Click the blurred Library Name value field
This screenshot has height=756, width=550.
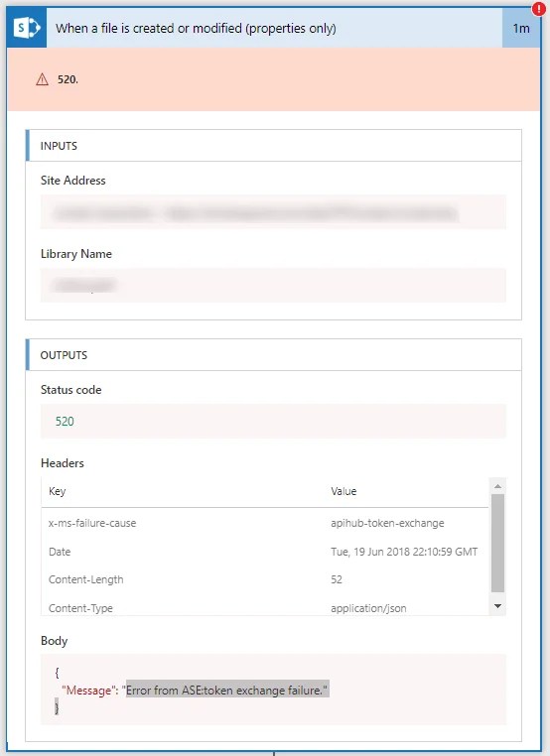click(273, 286)
